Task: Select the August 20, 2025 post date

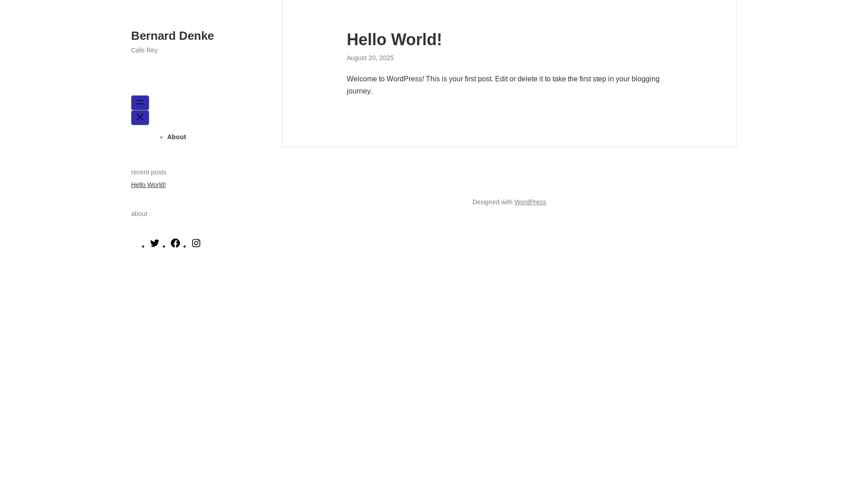Action: 370,58
